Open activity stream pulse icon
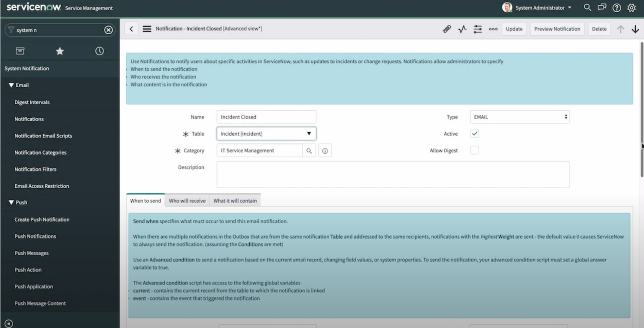This screenshot has width=644, height=328. click(x=462, y=29)
